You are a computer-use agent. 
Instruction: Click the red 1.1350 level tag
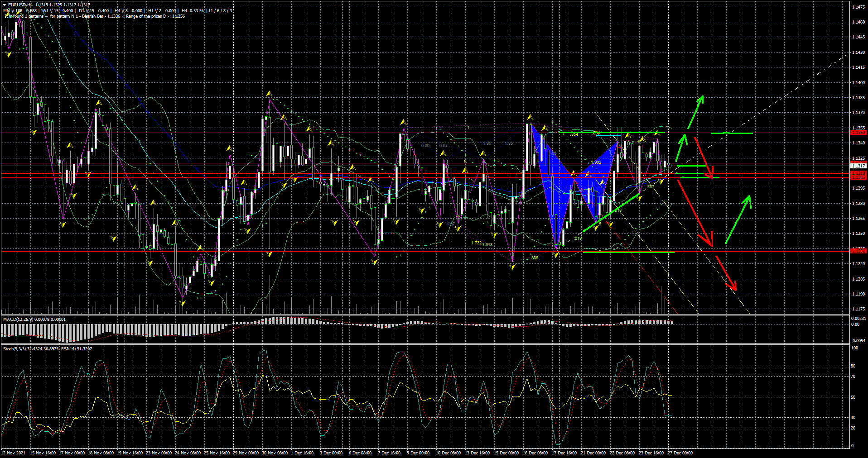pyautogui.click(x=858, y=133)
